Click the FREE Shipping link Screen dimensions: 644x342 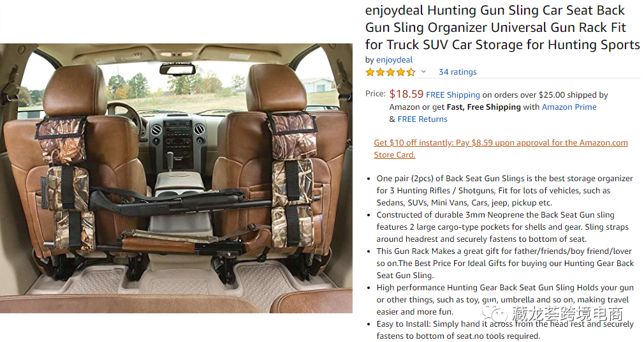coord(453,95)
